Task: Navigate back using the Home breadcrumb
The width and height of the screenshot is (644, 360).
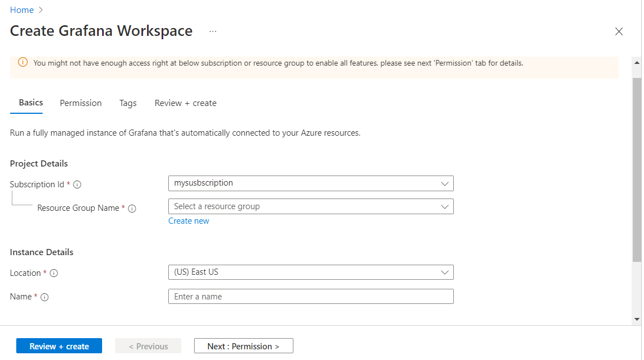Action: [21, 10]
